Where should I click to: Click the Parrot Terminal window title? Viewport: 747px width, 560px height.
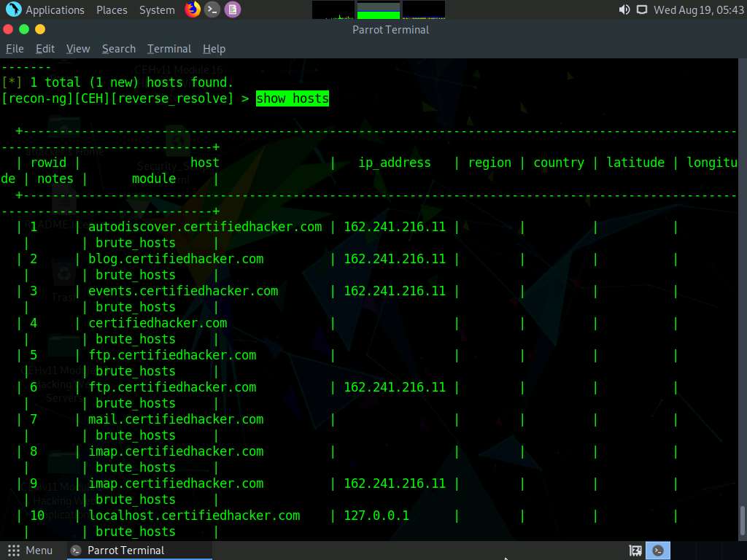(391, 29)
